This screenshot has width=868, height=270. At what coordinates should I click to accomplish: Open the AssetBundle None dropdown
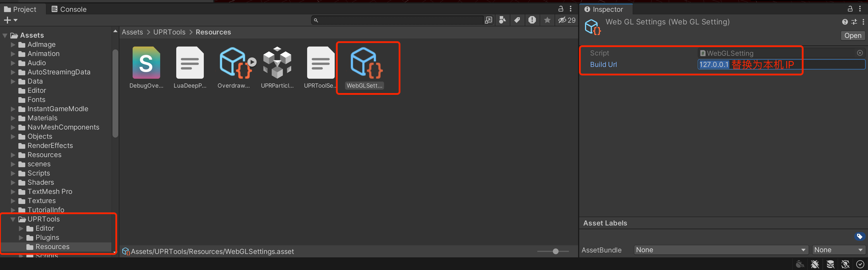pos(720,250)
